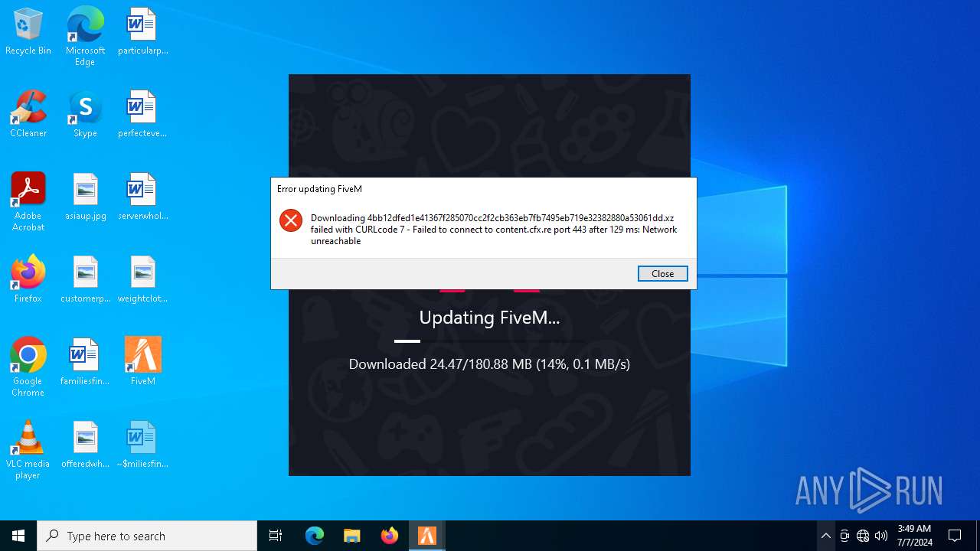
Task: Show hidden system tray icons
Action: click(825, 536)
